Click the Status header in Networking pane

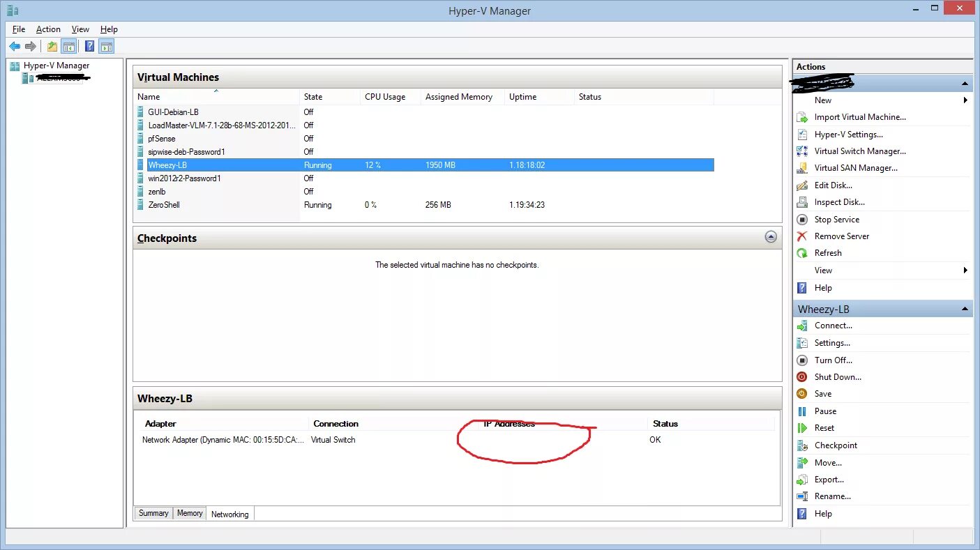(x=665, y=424)
